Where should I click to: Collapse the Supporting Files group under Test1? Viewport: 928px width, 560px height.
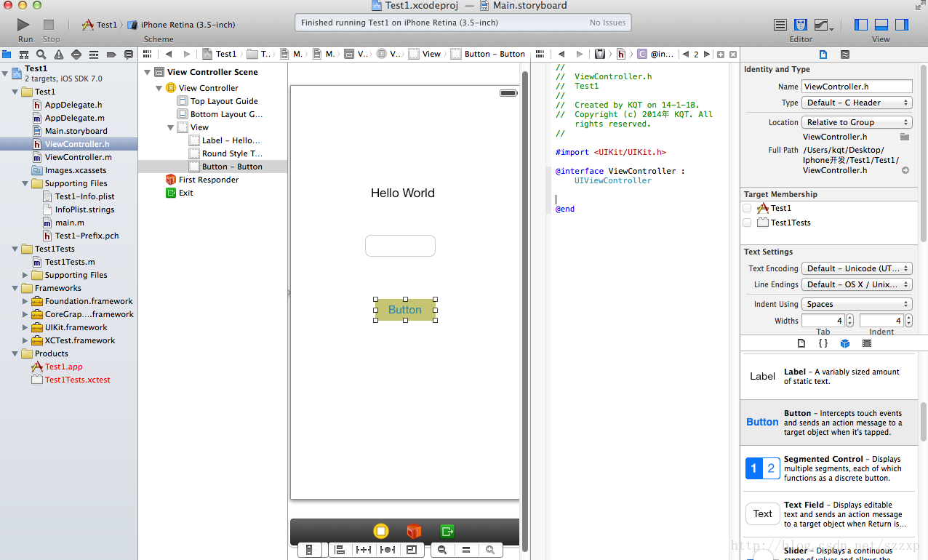[26, 184]
